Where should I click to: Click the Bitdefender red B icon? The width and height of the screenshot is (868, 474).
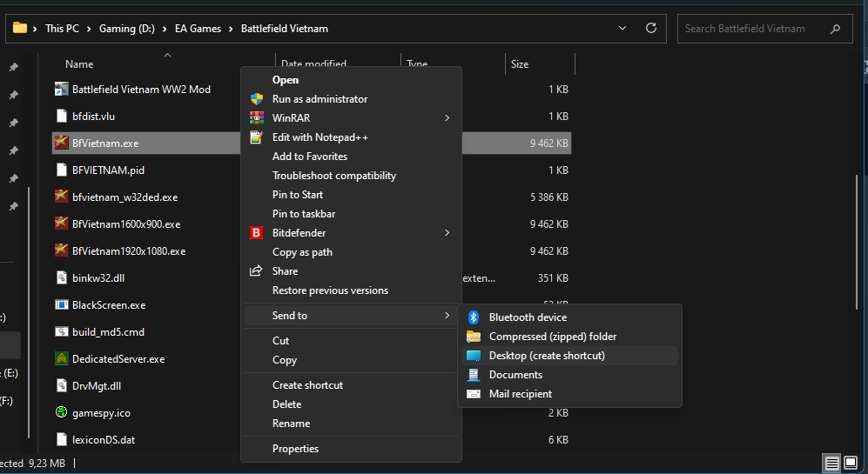click(256, 233)
